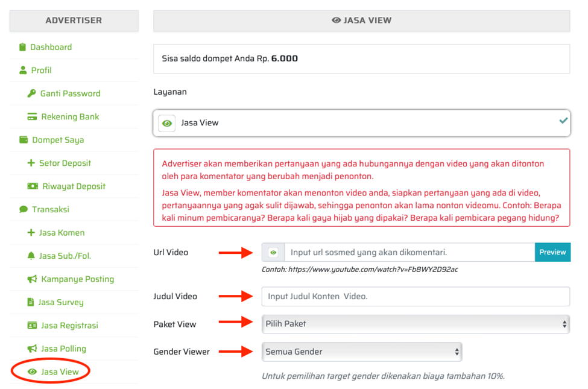Open Riwayat Deposit in the sidebar
588x389 pixels.
(x=74, y=186)
